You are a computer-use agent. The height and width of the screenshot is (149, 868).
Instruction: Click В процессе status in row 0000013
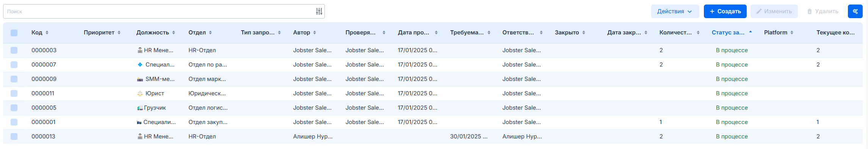pos(732,137)
